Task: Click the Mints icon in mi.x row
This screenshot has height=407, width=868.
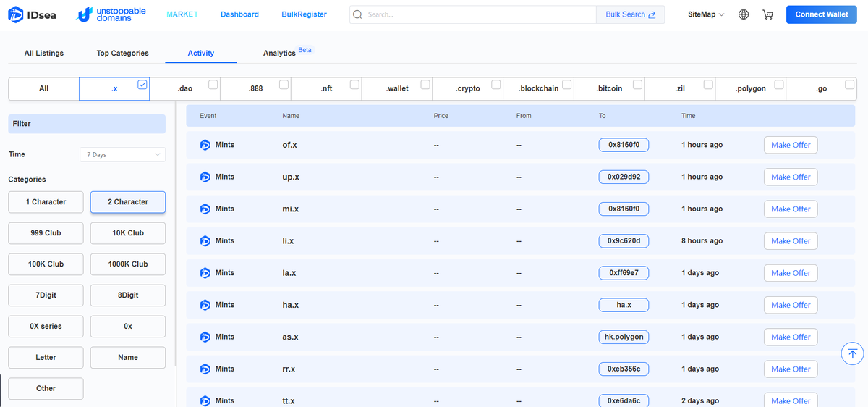Action: coord(205,209)
